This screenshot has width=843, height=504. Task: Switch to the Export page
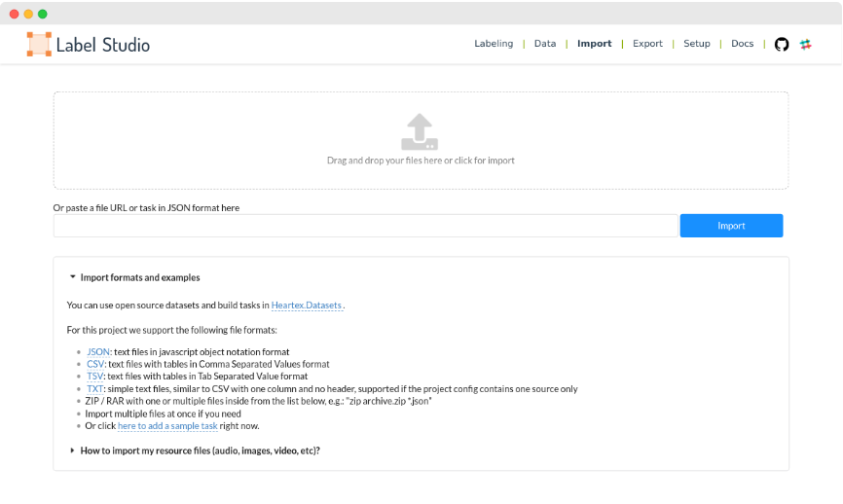647,44
